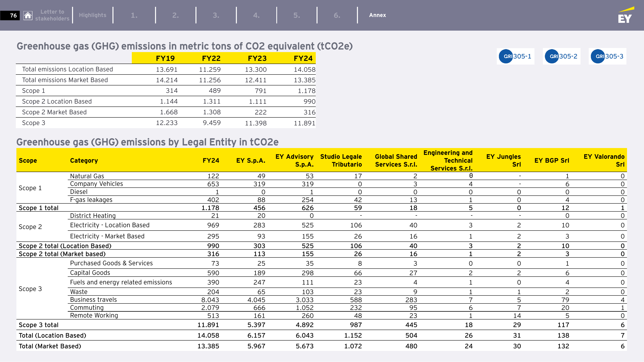Go to Letter to stakeholders section
Image resolution: width=644 pixels, height=362 pixels.
52,15
